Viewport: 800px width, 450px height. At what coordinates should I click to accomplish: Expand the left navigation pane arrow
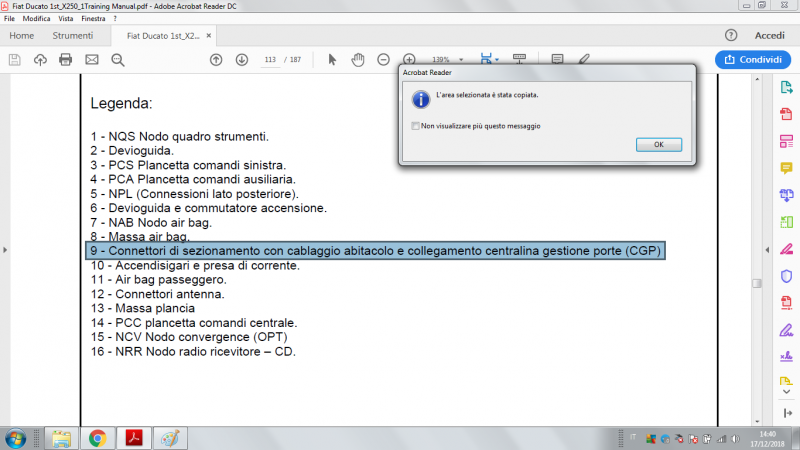coord(7,249)
